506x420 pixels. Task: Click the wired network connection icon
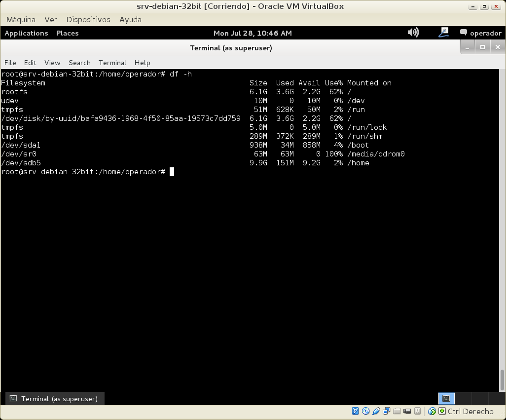pyautogui.click(x=444, y=33)
